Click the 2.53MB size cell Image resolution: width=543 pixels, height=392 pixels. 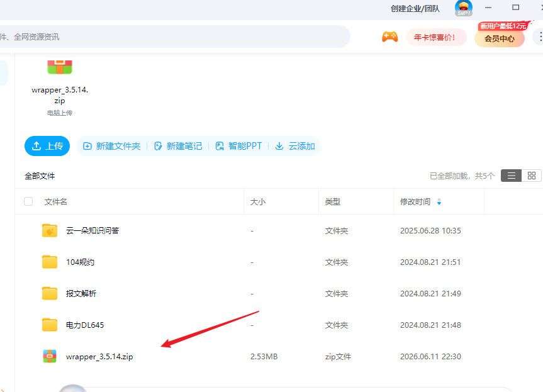[264, 357]
